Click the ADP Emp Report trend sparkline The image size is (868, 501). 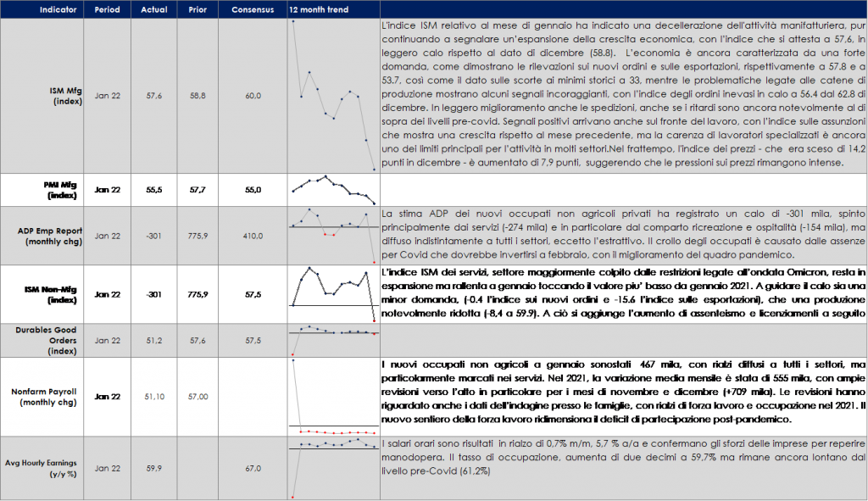(x=333, y=235)
